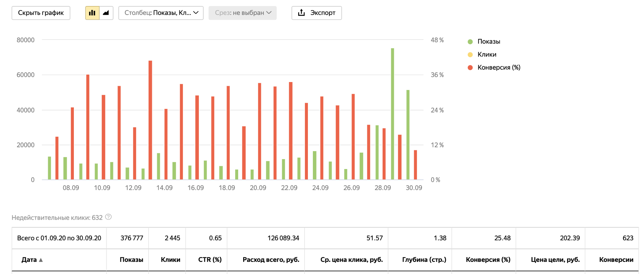This screenshot has width=644, height=274.
Task: Click the tallest green bar near 29.09
Action: tap(392, 114)
